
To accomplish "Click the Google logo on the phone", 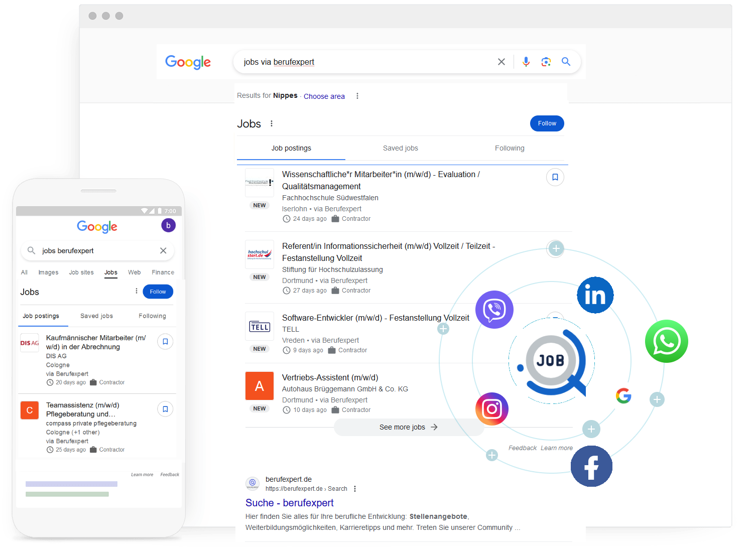I will [97, 227].
